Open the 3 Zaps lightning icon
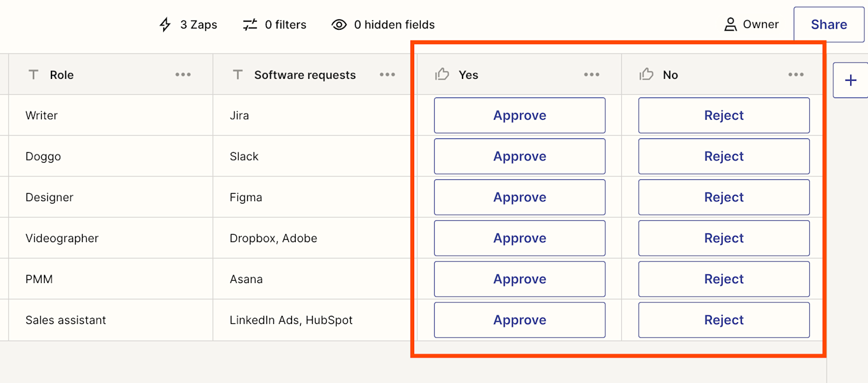This screenshot has height=383, width=868. pyautogui.click(x=165, y=25)
